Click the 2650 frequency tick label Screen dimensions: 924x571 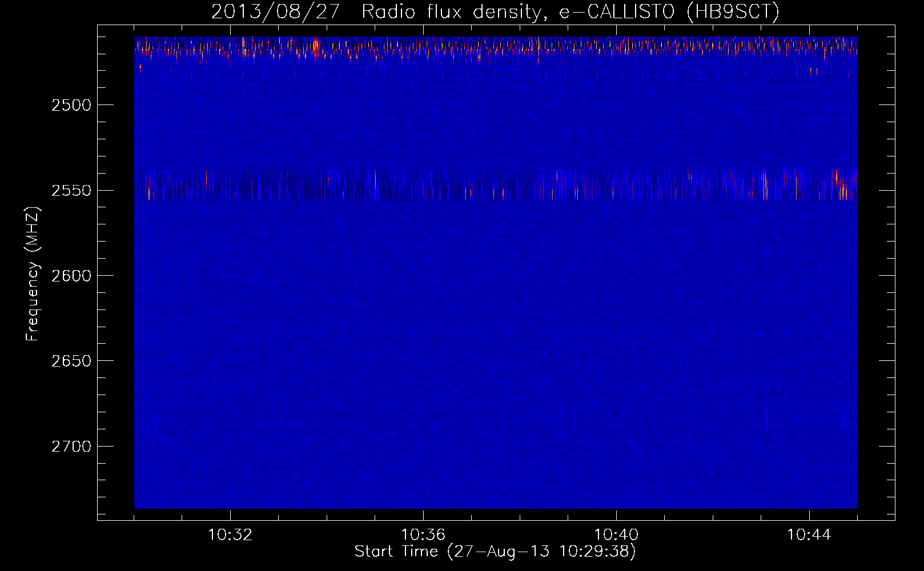pos(71,361)
